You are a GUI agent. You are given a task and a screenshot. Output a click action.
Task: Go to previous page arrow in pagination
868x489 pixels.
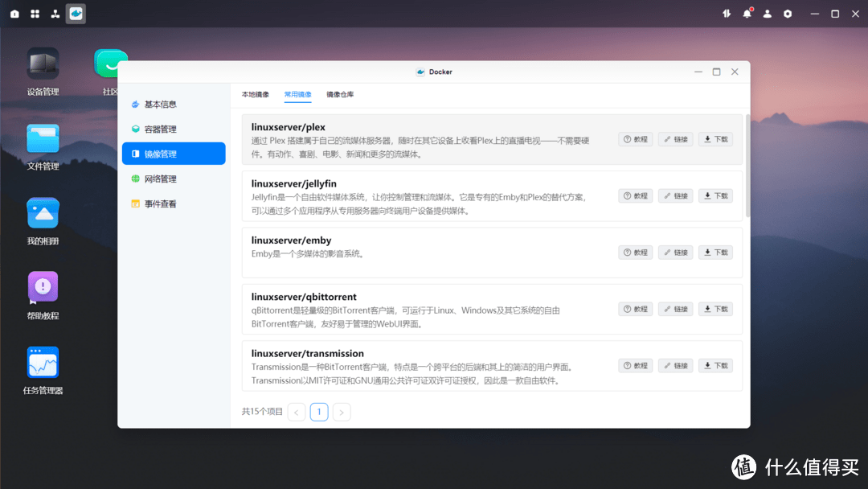(297, 412)
